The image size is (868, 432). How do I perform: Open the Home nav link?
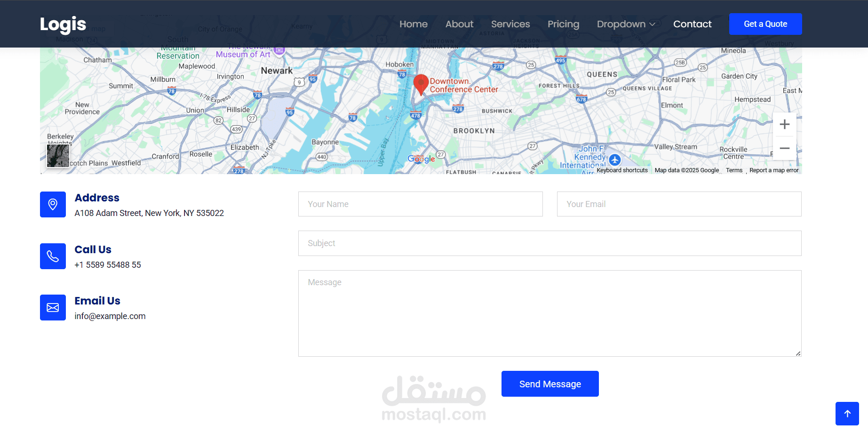(414, 24)
